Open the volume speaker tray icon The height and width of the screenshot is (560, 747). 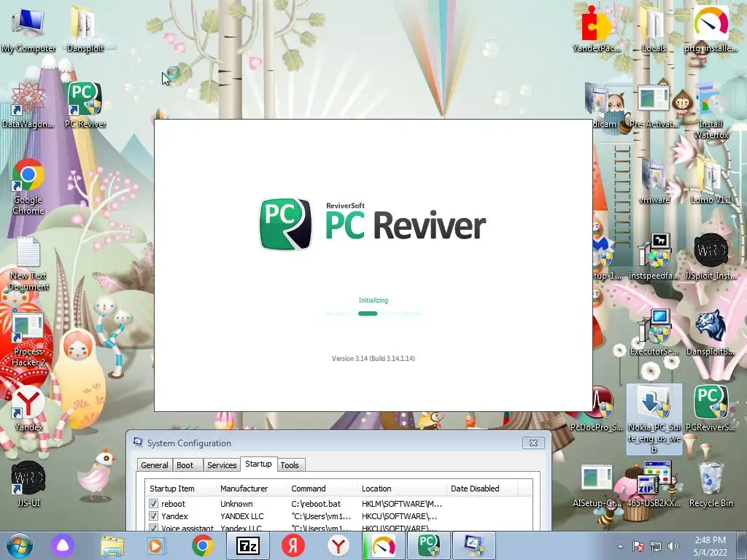[x=673, y=547]
